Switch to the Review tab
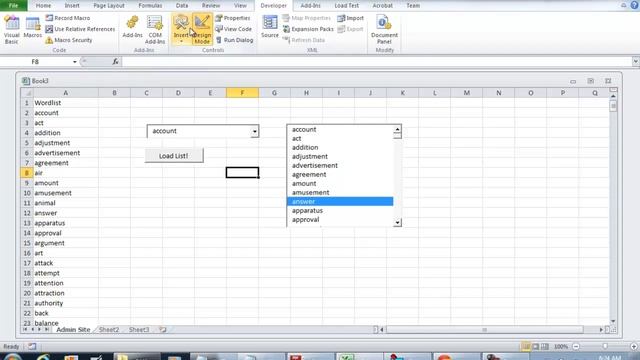The width and height of the screenshot is (640, 360). (211, 5)
